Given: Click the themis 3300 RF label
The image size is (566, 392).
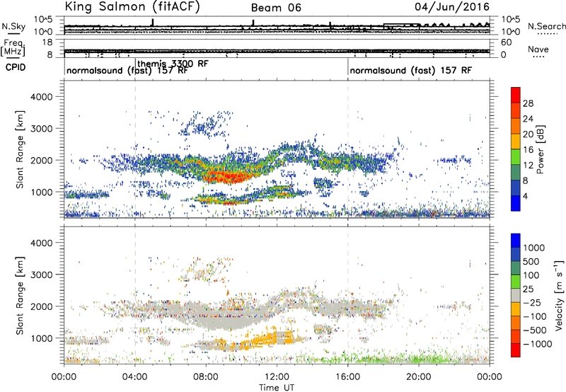Looking at the screenshot, I should click(173, 64).
